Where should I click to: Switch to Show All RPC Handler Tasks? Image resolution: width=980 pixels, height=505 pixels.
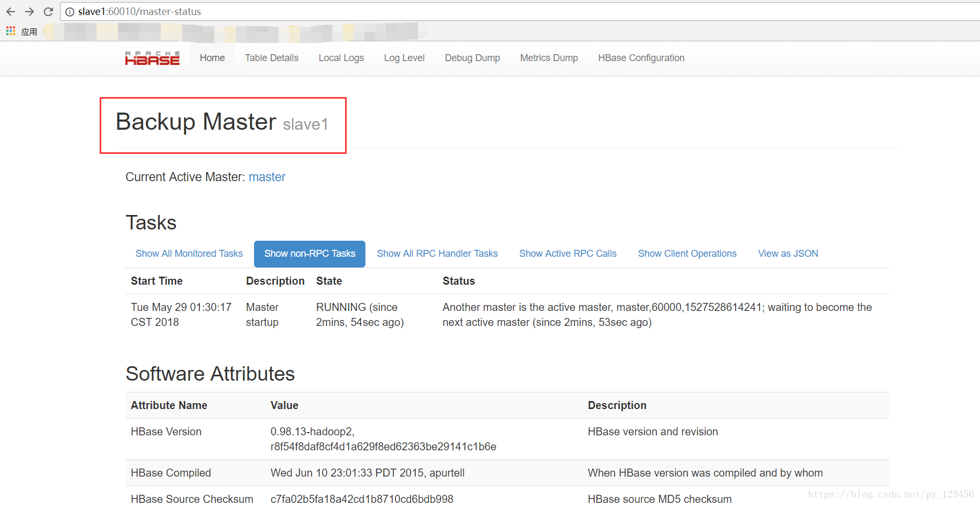click(x=437, y=254)
